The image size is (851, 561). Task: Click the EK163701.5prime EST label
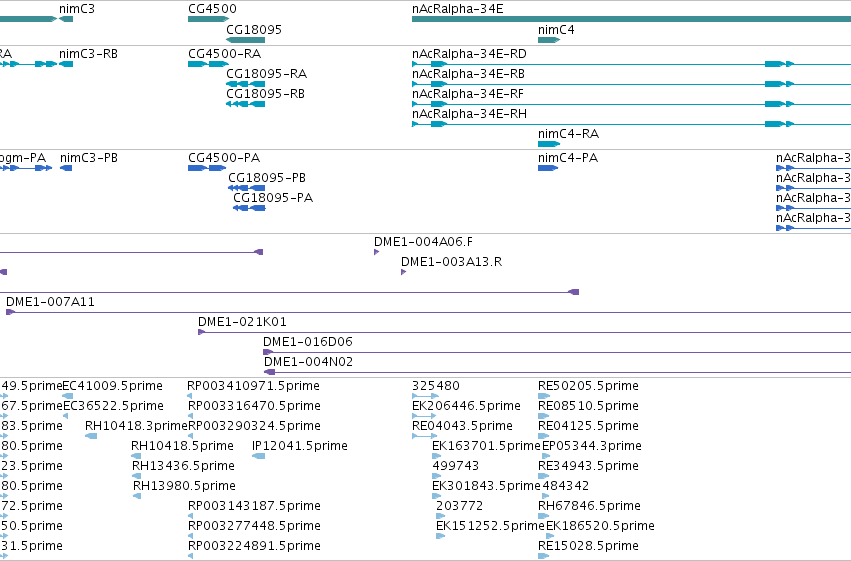[x=486, y=446]
